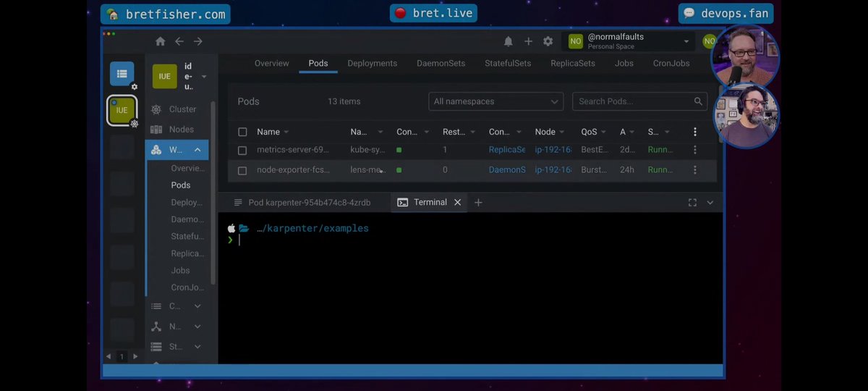Click the green container status for node-exporter
Viewport: 868px width, 391px height.
click(x=399, y=170)
